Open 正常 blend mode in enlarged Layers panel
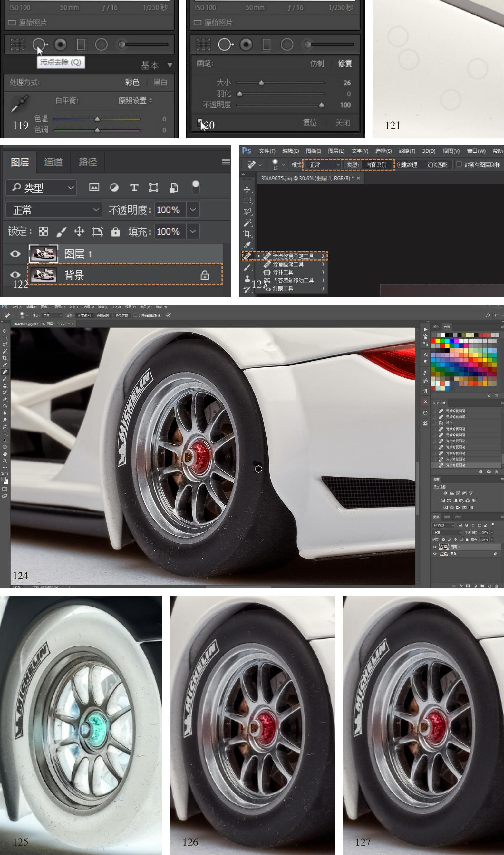 point(54,210)
